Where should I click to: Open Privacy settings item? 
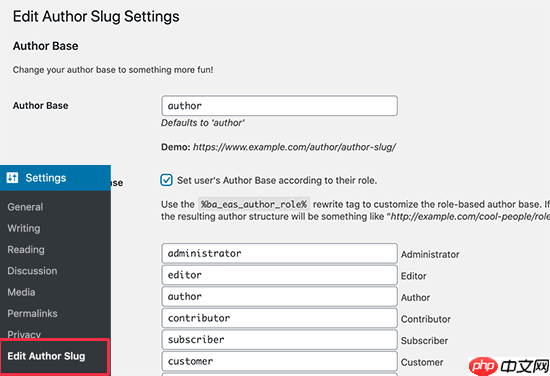(x=24, y=334)
